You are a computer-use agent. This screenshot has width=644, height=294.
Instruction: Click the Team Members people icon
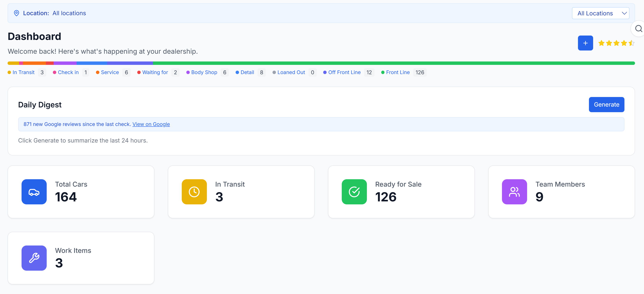tap(515, 192)
